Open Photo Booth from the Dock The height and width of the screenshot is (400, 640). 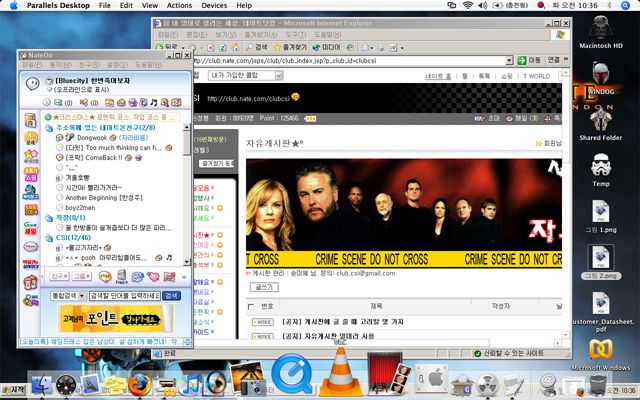click(388, 374)
